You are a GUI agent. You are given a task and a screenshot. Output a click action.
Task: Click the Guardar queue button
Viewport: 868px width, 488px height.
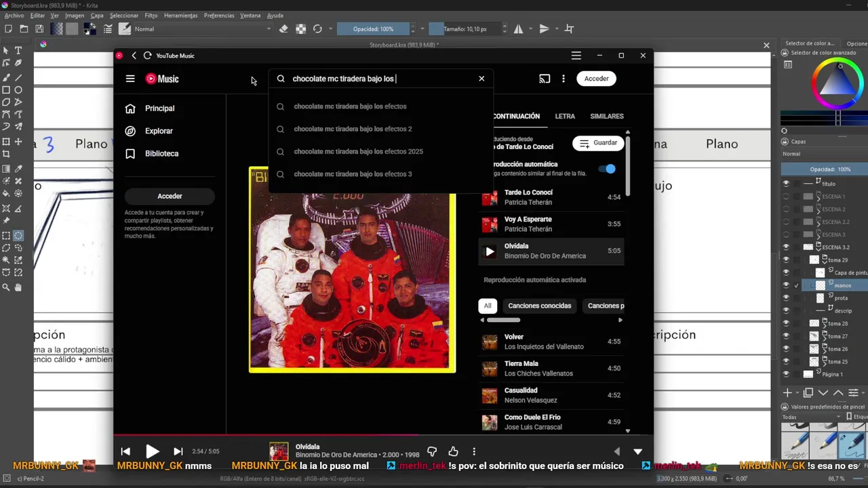pyautogui.click(x=598, y=143)
